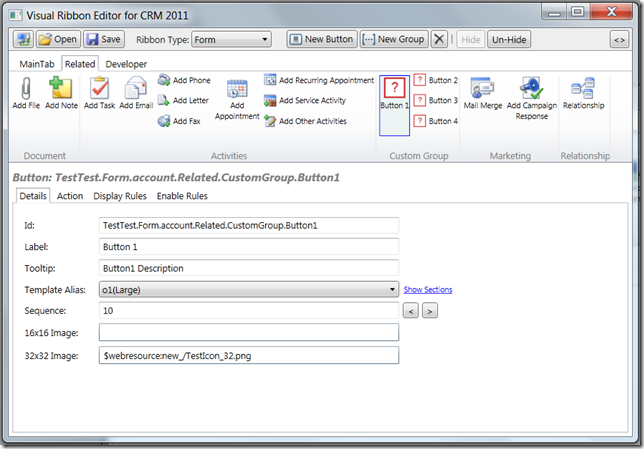Click the Add Service Activity button
The height and width of the screenshot is (449, 644).
tap(305, 100)
